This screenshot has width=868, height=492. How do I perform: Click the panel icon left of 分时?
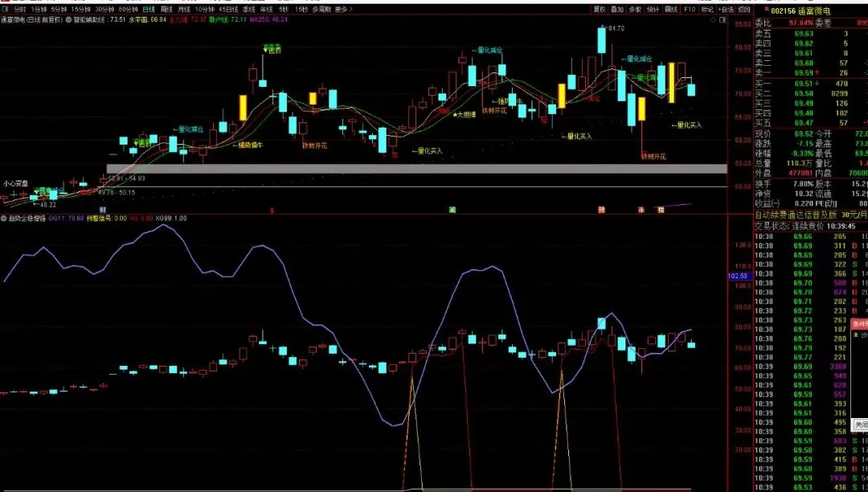point(5,10)
